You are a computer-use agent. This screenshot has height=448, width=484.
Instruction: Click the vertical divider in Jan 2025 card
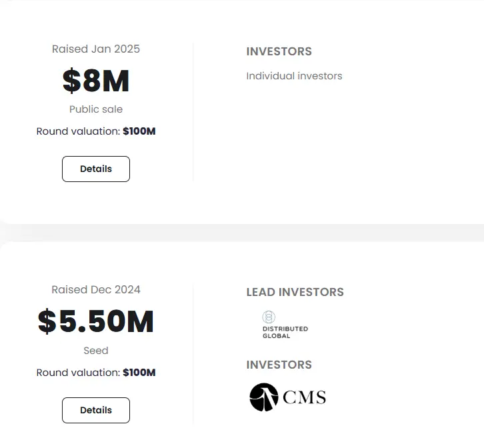coord(193,112)
